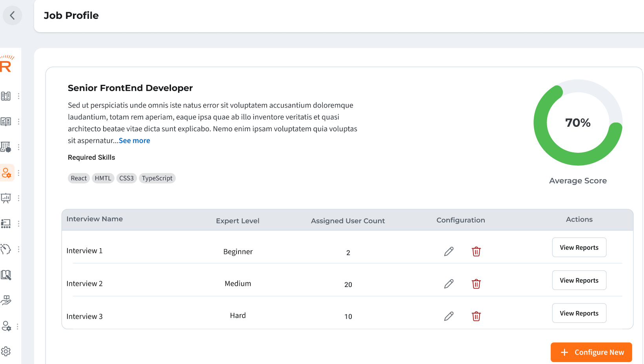
Task: Expand options dots next to presentation icon
Action: 18,198
